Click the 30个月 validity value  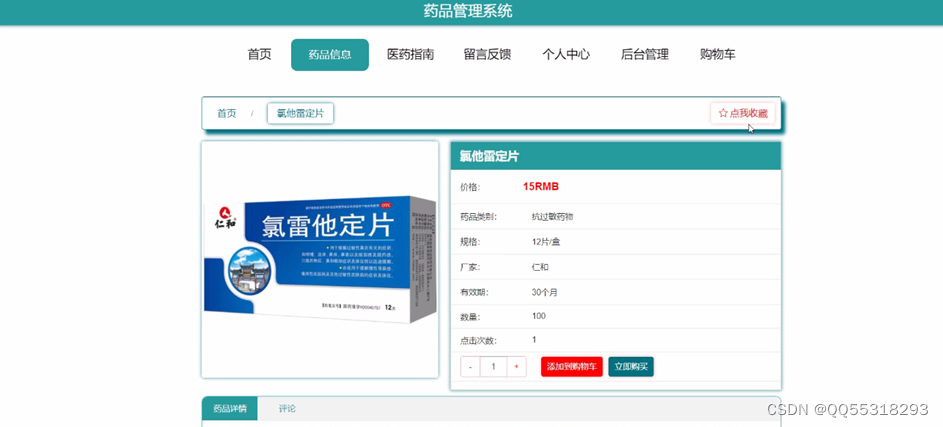(545, 292)
